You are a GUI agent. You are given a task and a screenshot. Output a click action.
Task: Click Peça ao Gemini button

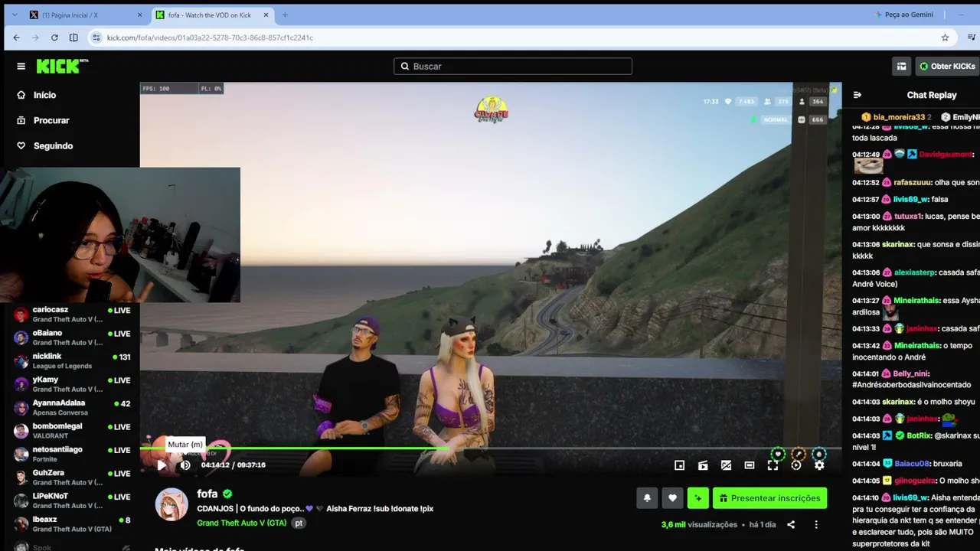[904, 15]
